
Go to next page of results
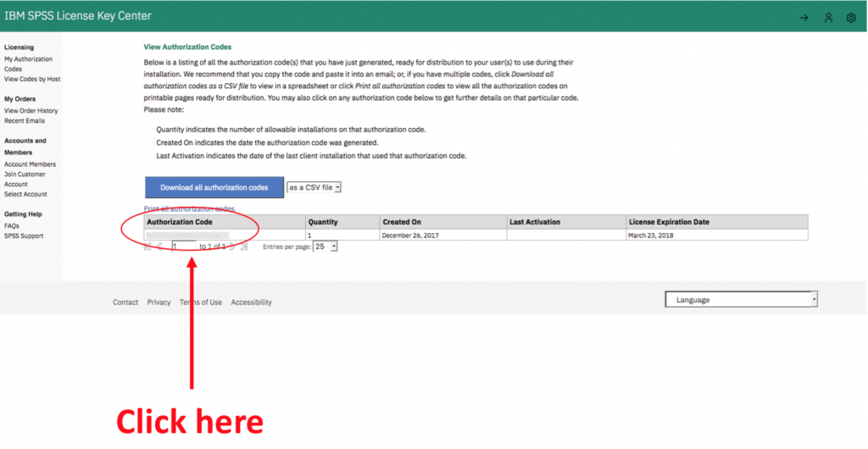pos(232,247)
